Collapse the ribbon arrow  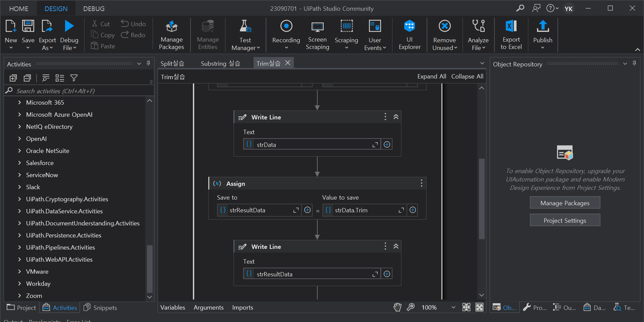[638, 50]
